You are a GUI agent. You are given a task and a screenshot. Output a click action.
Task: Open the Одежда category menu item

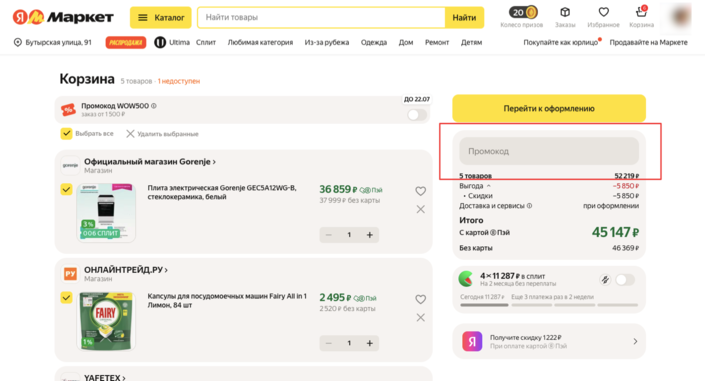tap(374, 42)
